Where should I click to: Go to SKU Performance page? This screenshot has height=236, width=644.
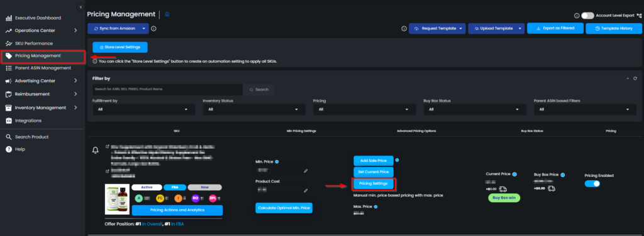pos(34,43)
